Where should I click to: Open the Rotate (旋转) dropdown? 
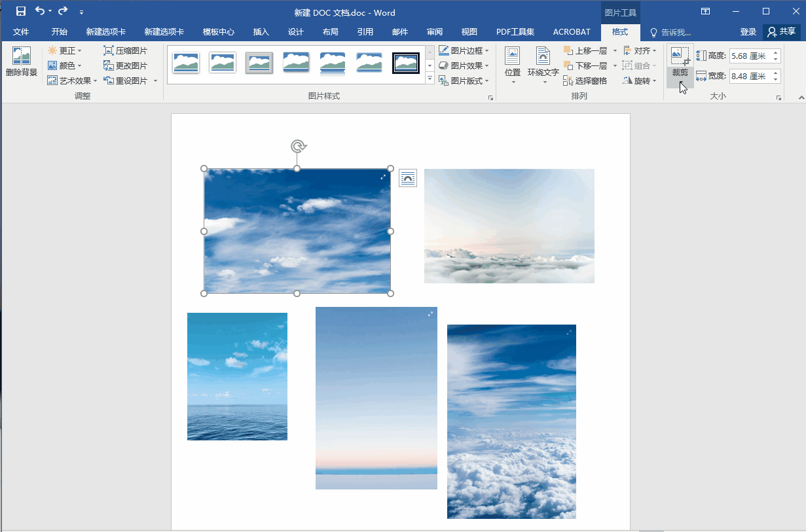[x=654, y=81]
